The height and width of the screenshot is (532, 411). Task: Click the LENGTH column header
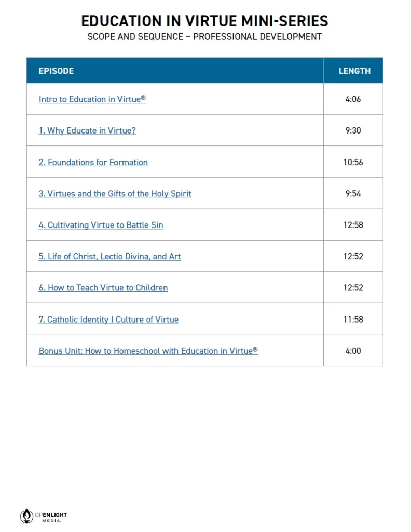click(354, 71)
